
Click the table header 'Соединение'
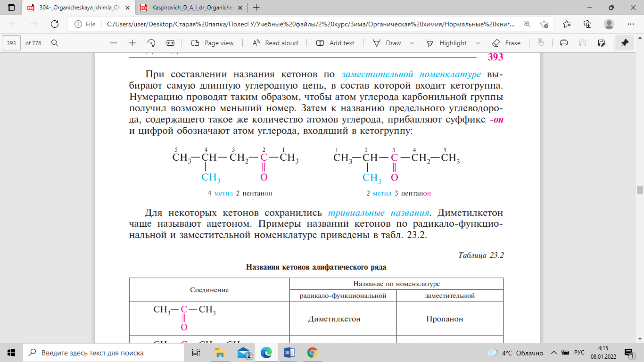click(209, 290)
